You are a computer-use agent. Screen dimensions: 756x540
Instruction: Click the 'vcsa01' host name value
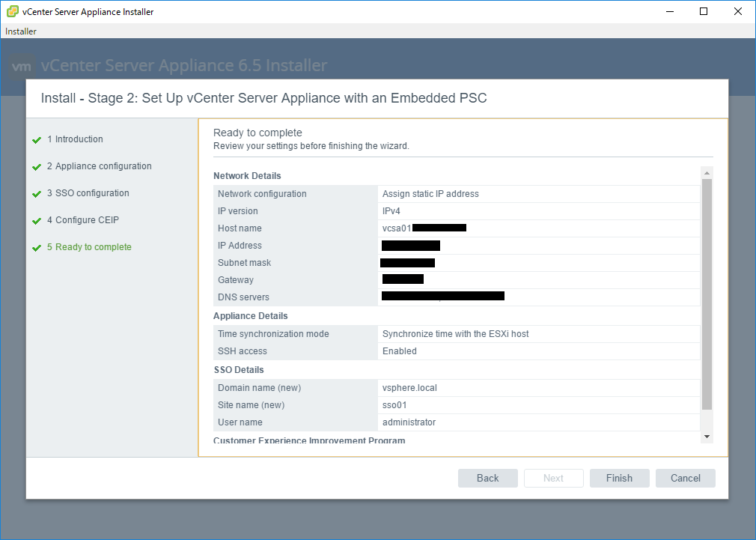pyautogui.click(x=397, y=228)
